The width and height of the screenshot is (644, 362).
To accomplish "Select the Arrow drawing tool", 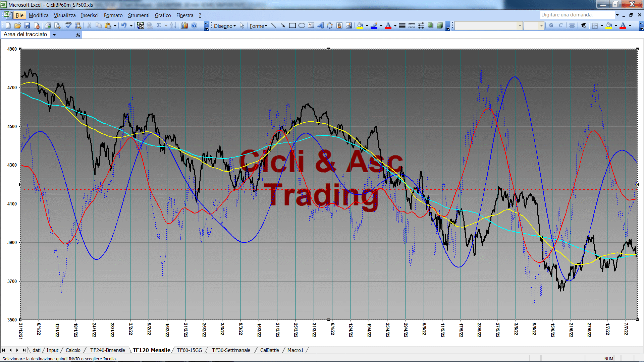I will [283, 25].
